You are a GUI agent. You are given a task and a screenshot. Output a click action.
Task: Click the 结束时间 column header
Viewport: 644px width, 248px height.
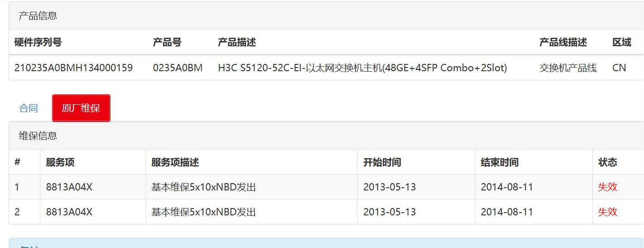[500, 162]
